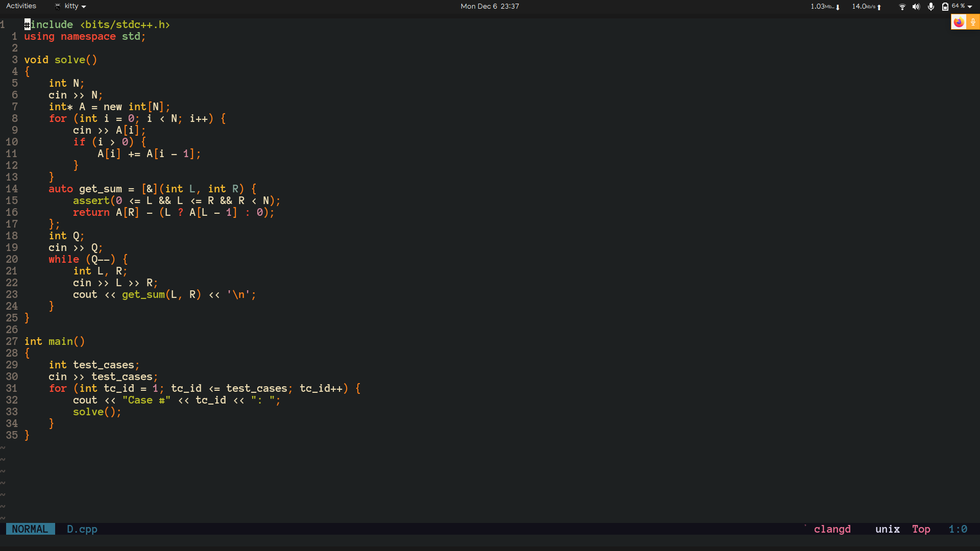
Task: Click the Wi-Fi signal icon
Action: [x=902, y=7]
